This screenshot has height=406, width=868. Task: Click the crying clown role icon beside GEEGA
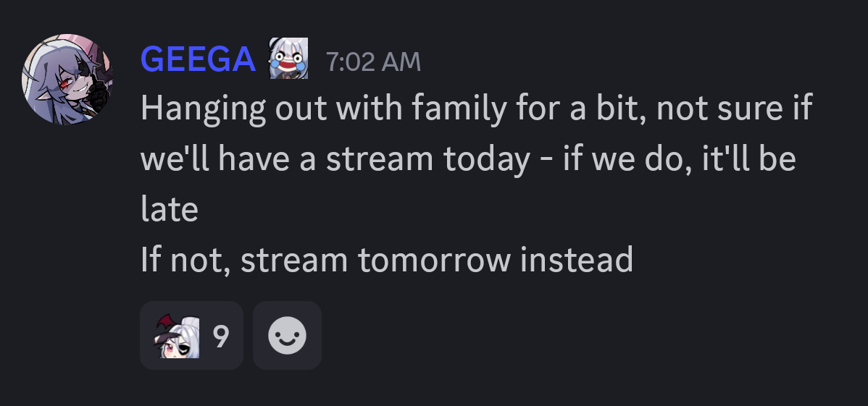pos(288,59)
